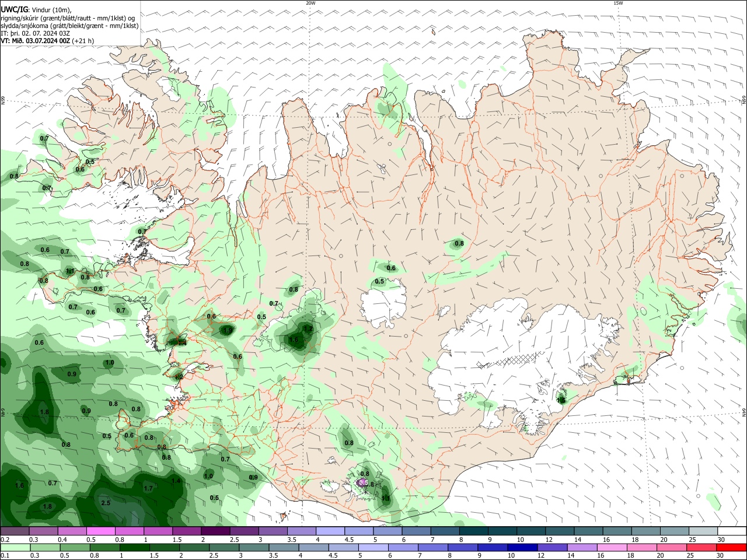Click the orchid 0.4 swatch in upper legend
Viewport: 747px width, 560px height.
coord(72,531)
